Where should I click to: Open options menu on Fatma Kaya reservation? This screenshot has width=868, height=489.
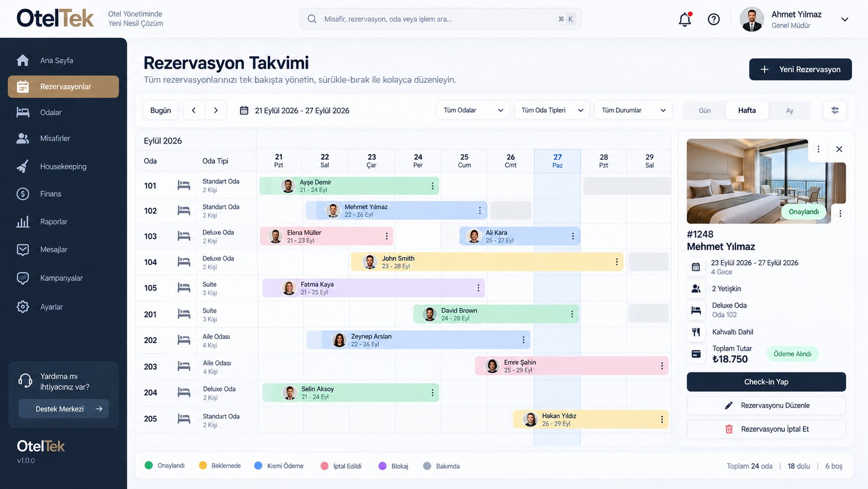pyautogui.click(x=478, y=288)
